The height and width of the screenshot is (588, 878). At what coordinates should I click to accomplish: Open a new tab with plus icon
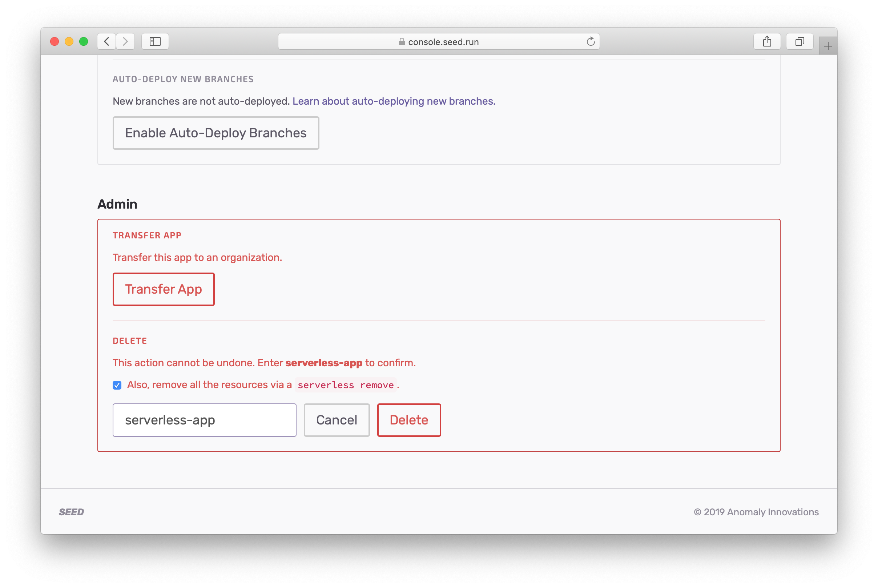pos(828,46)
